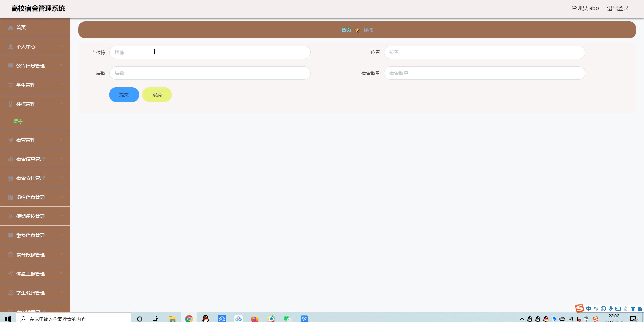Screen dimensions: 644x322
Task: Open QQ penguin icon in the taskbar
Action: (x=206, y=319)
